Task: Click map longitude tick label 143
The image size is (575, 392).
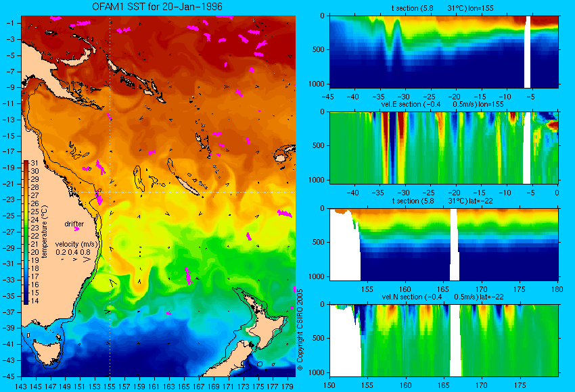Action: 21,386
